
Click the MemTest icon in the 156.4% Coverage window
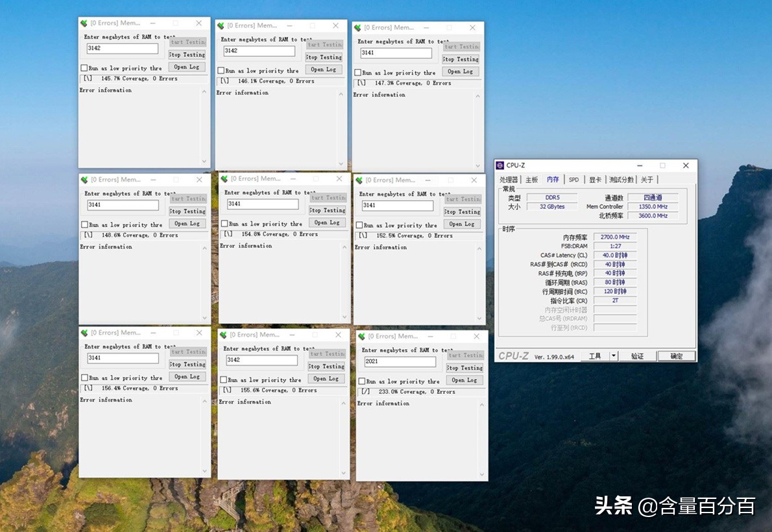point(83,332)
